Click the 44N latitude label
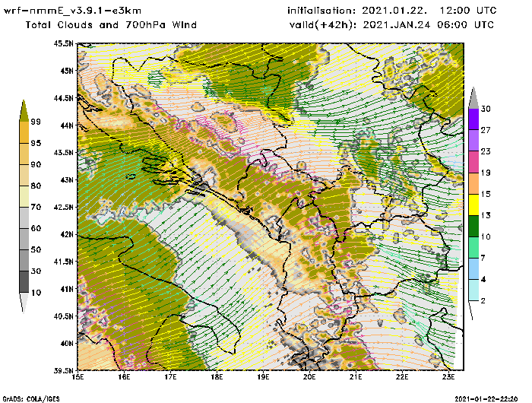Screen dimensions: 532x403 click(67, 125)
